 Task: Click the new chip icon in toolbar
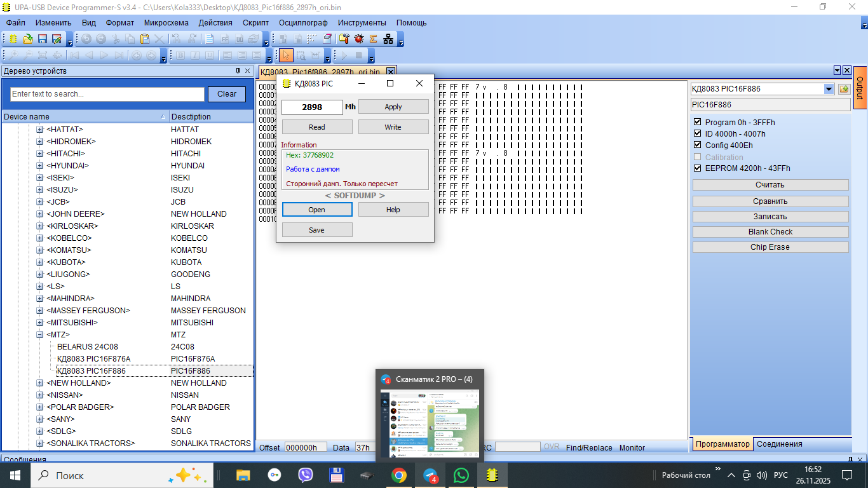point(13,39)
